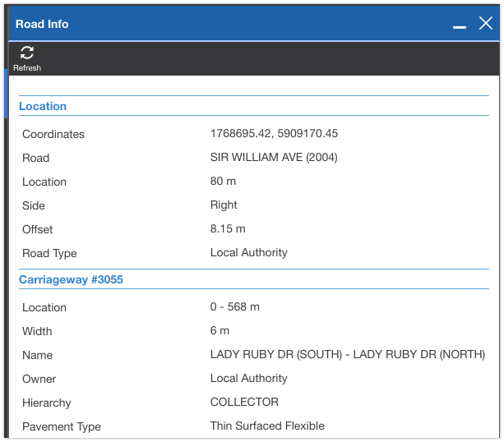Screen dimensions: 504x442
Task: Click the Name field label
Action: [37, 355]
